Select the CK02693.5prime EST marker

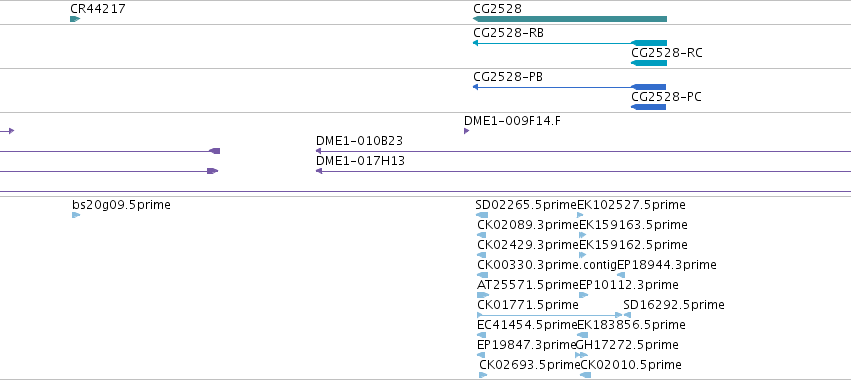point(483,375)
